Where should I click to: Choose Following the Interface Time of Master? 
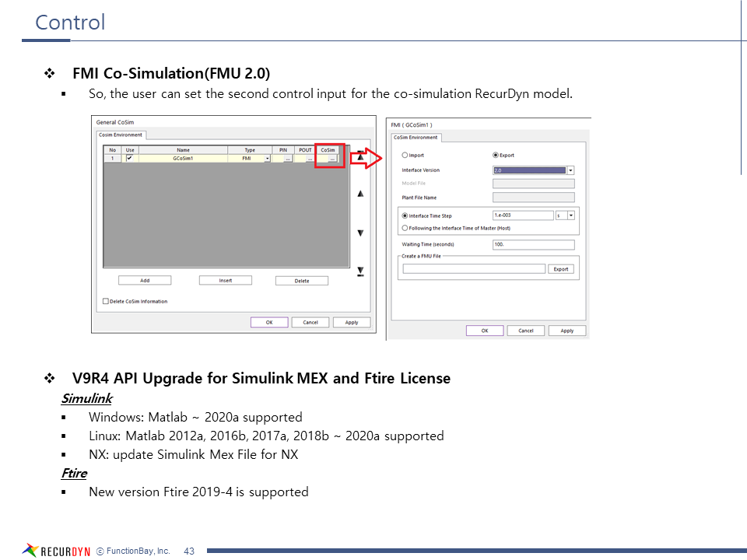[405, 228]
